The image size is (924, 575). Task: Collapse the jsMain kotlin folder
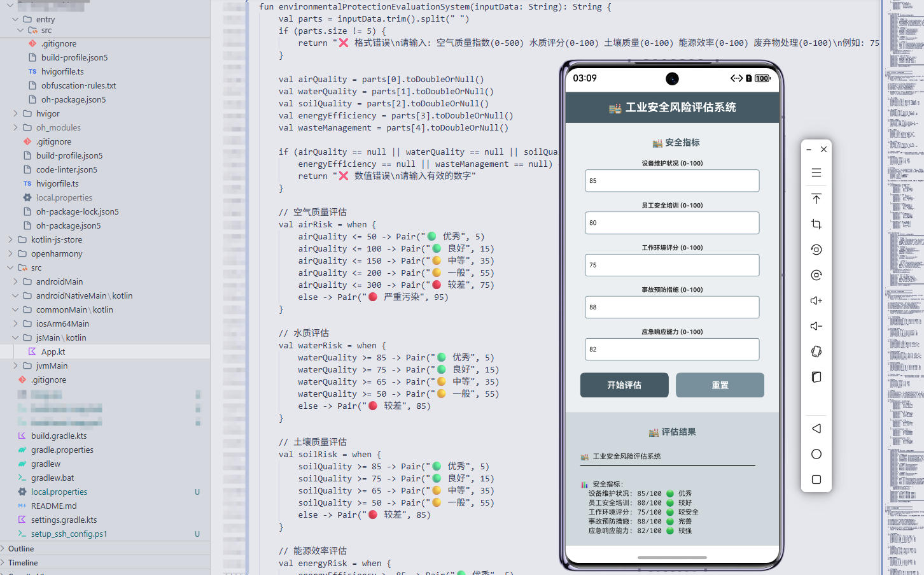point(15,337)
